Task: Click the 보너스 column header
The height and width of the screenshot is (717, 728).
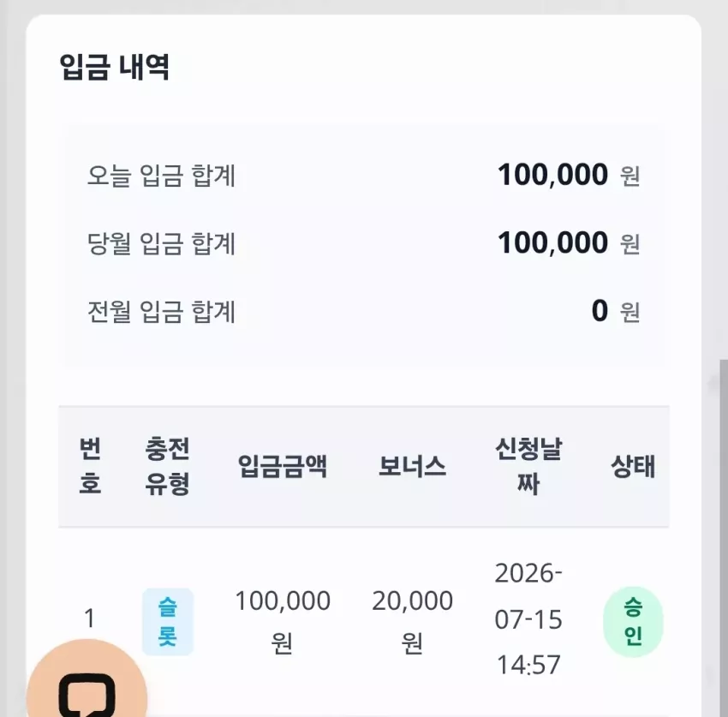Action: [x=412, y=466]
